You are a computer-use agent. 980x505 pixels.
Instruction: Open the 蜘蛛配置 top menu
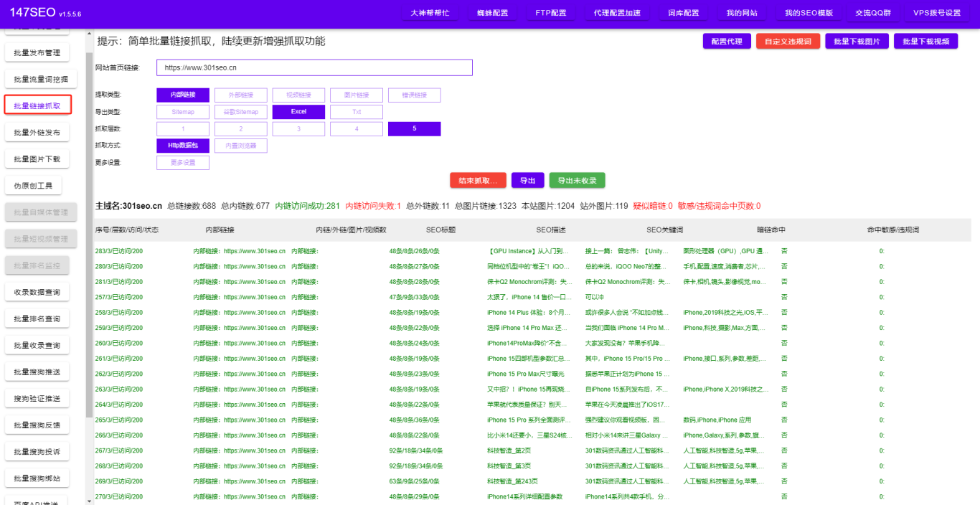coord(492,13)
